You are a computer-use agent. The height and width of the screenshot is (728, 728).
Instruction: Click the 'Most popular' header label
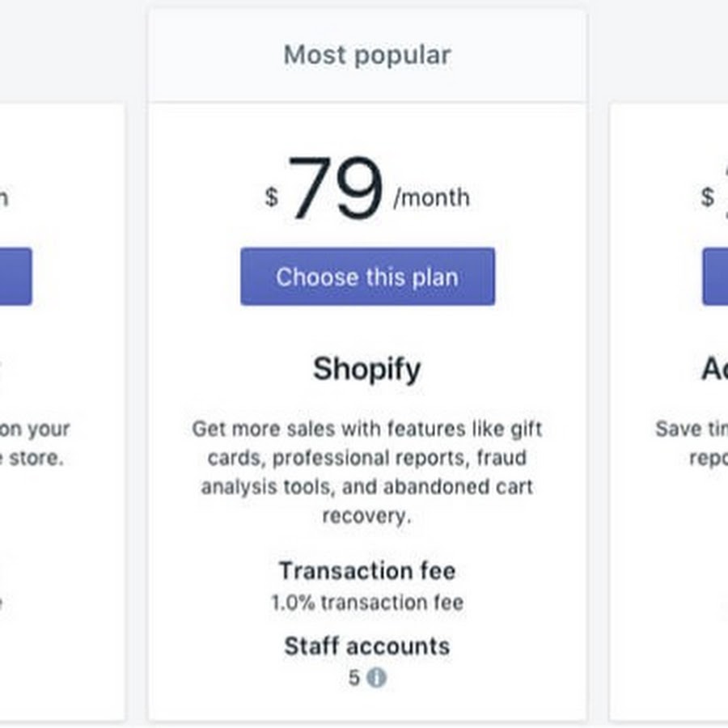pos(367,56)
